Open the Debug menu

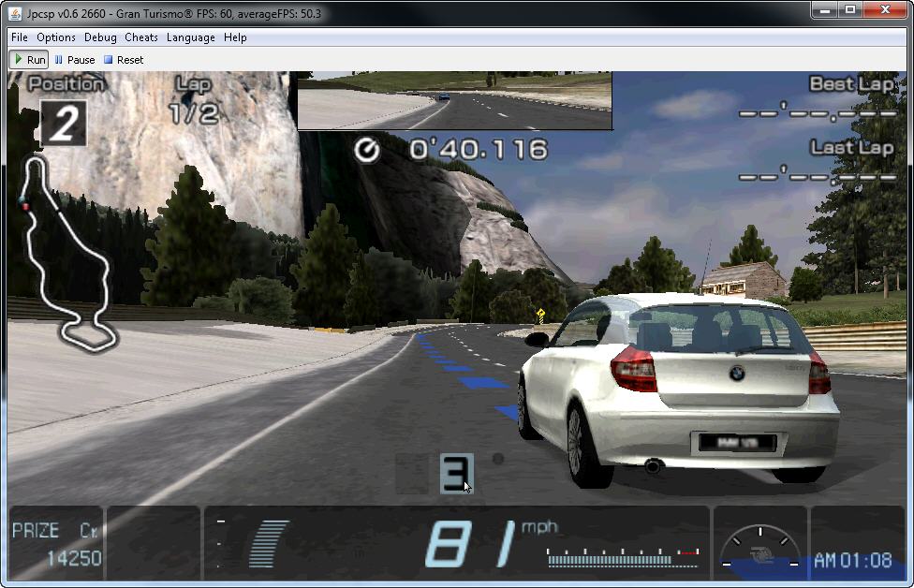tap(100, 37)
